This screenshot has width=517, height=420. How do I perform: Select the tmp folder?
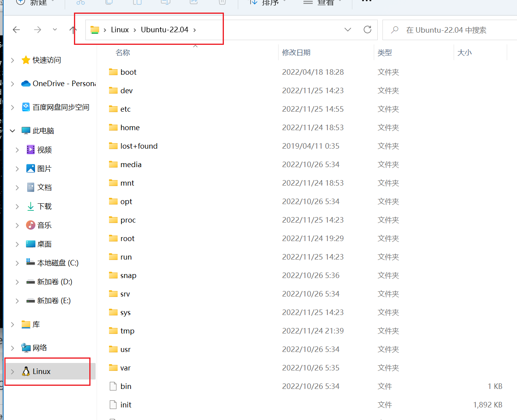coord(127,331)
